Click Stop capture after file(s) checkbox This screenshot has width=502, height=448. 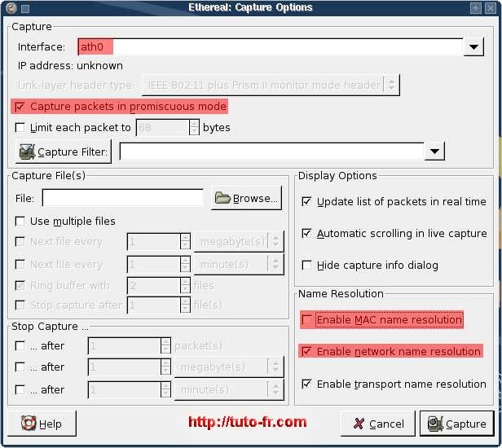click(x=20, y=305)
